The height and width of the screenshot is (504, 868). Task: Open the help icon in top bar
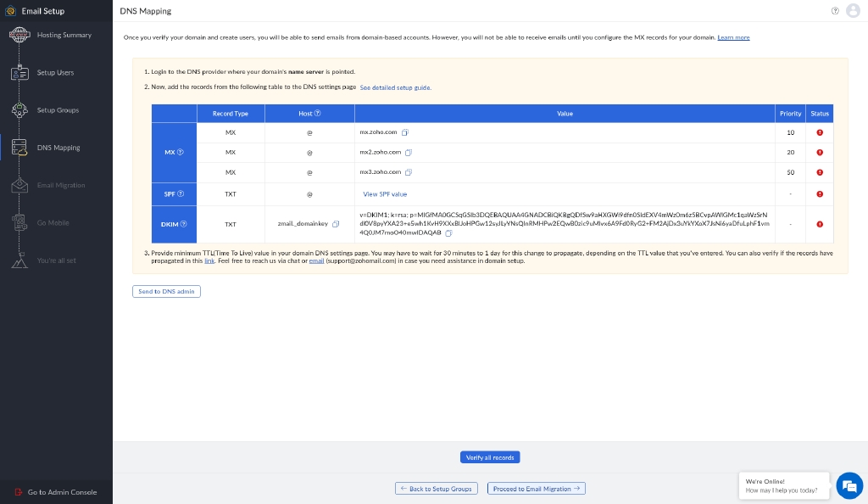(x=835, y=10)
